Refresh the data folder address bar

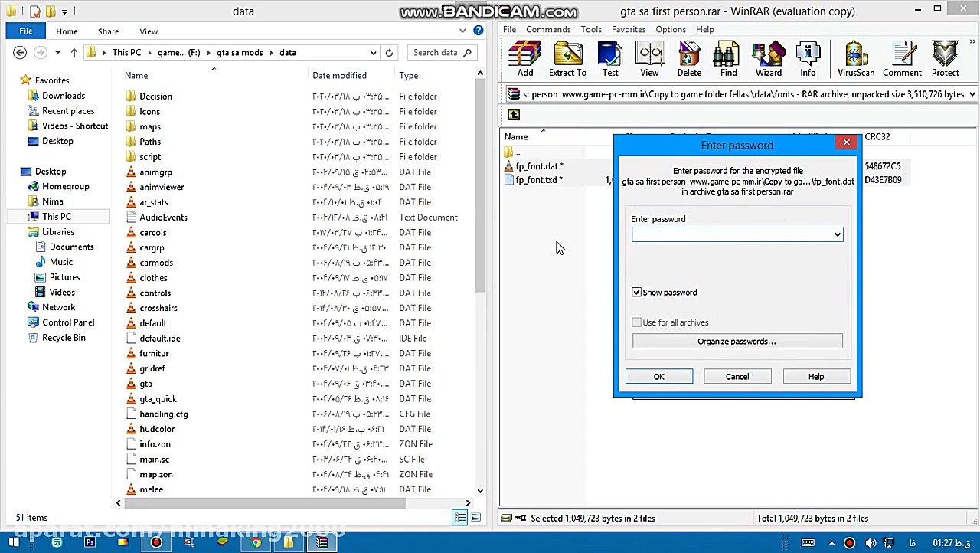coord(389,52)
